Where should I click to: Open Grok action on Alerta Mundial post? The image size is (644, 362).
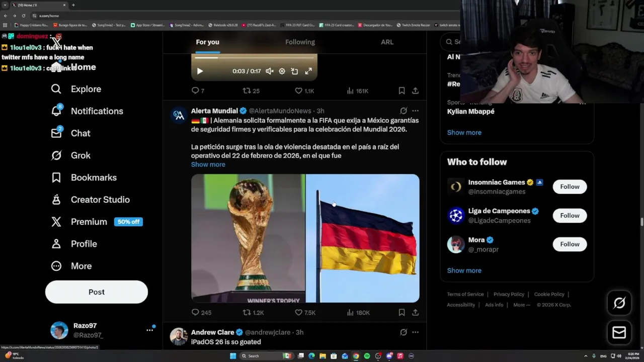(x=404, y=111)
